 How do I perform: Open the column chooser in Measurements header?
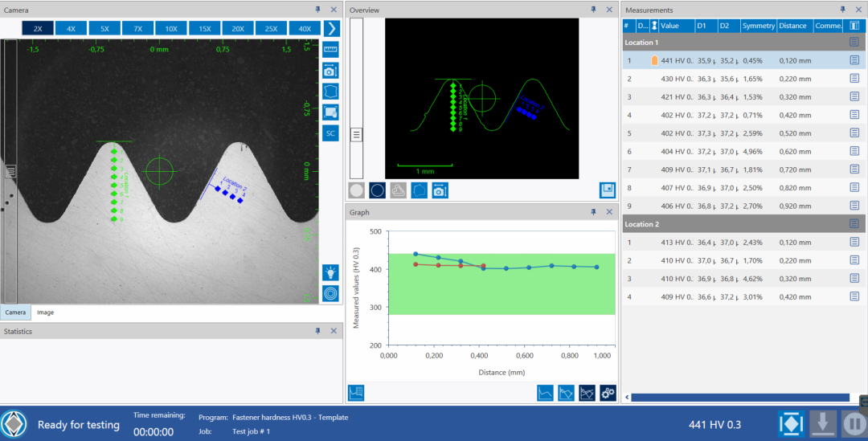(x=854, y=26)
